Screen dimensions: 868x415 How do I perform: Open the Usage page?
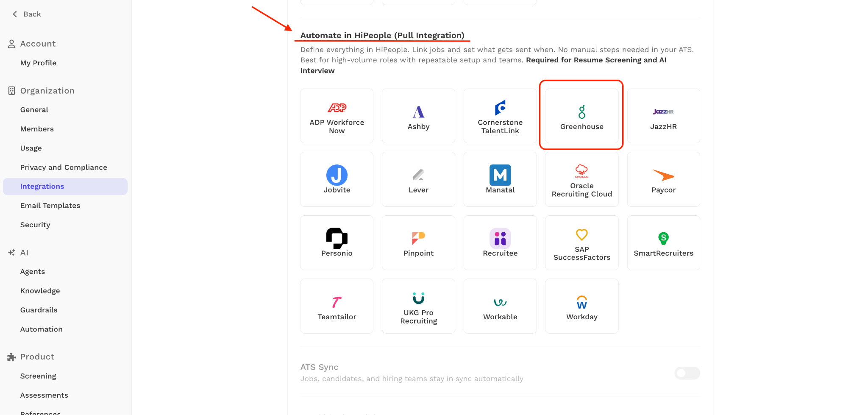(31, 148)
